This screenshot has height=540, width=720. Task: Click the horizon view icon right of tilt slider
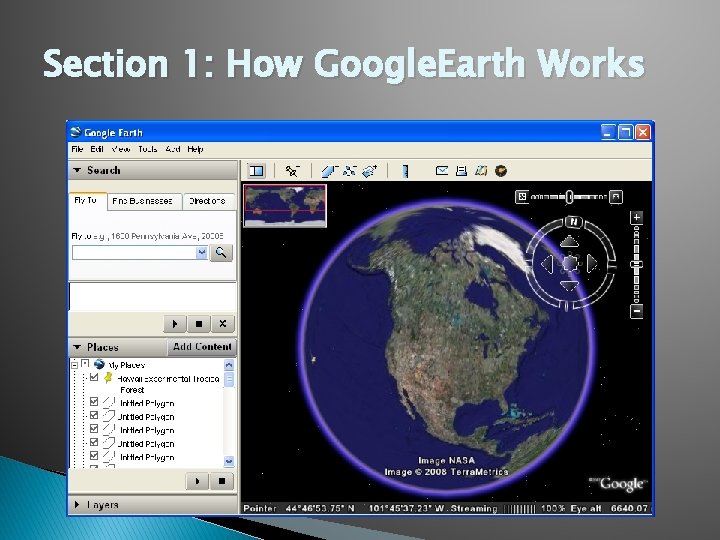616,197
